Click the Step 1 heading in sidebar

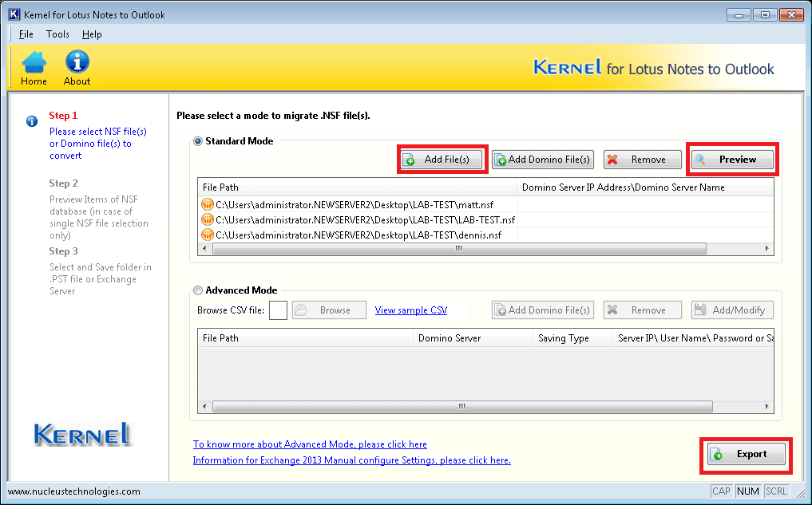pyautogui.click(x=63, y=116)
